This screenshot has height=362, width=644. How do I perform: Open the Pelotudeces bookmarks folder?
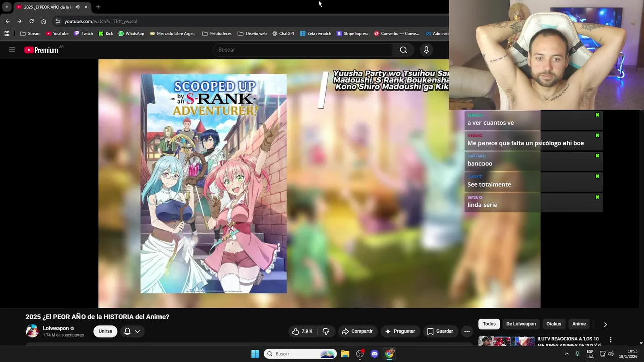[x=217, y=34]
